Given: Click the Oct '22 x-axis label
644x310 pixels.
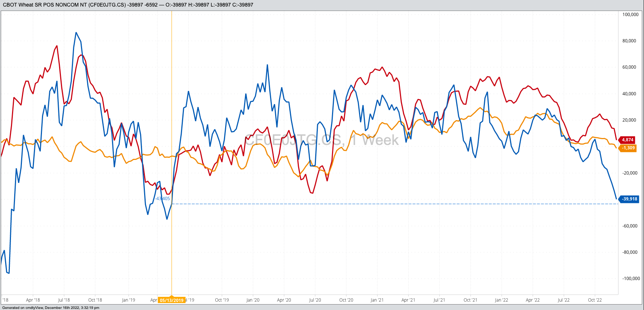Looking at the screenshot, I should click(x=595, y=300).
